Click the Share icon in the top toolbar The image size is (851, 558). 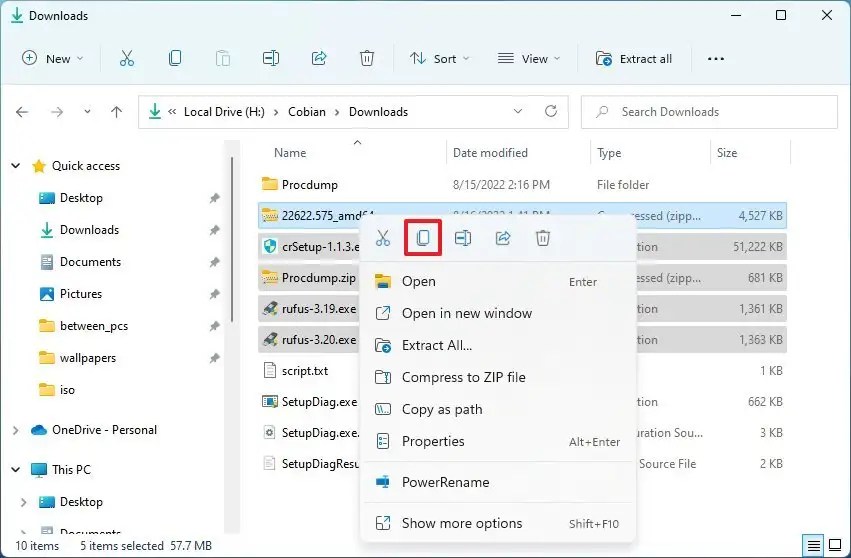319,58
